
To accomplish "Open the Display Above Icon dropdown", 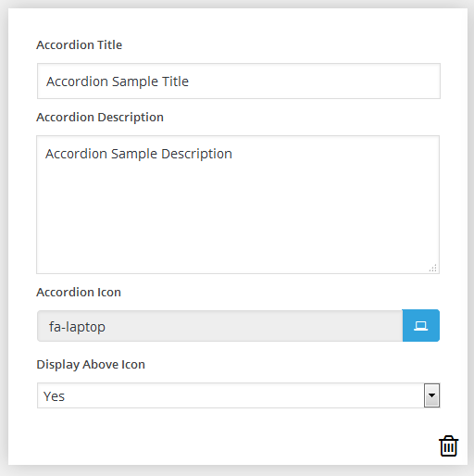I will 239,395.
